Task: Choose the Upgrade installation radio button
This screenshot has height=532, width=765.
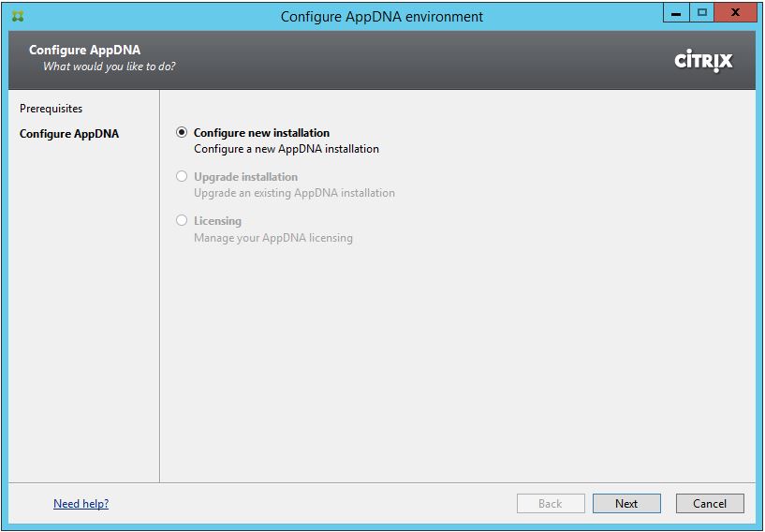Action: 182,176
